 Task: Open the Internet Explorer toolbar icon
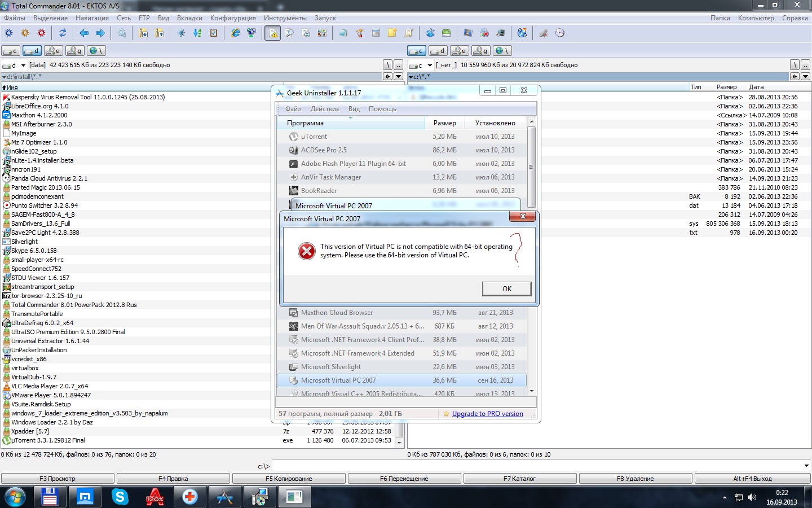pos(235,33)
